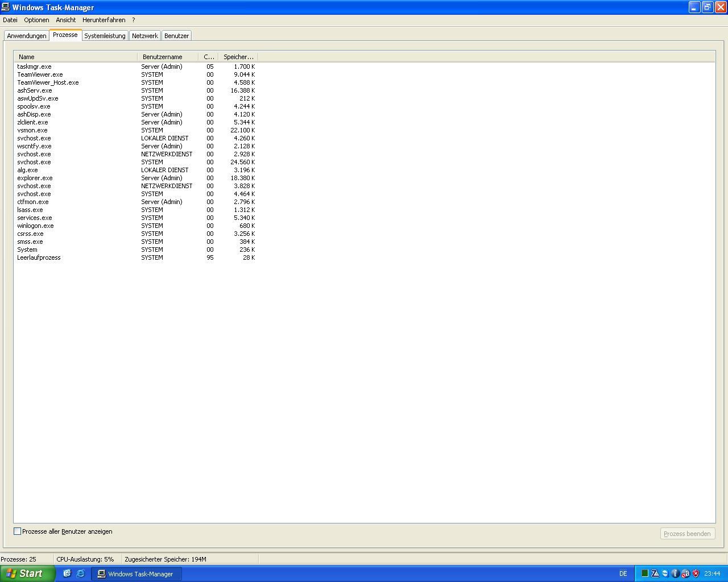Sort by the Name column header
Viewport: 728px width, 582px height.
click(x=76, y=57)
